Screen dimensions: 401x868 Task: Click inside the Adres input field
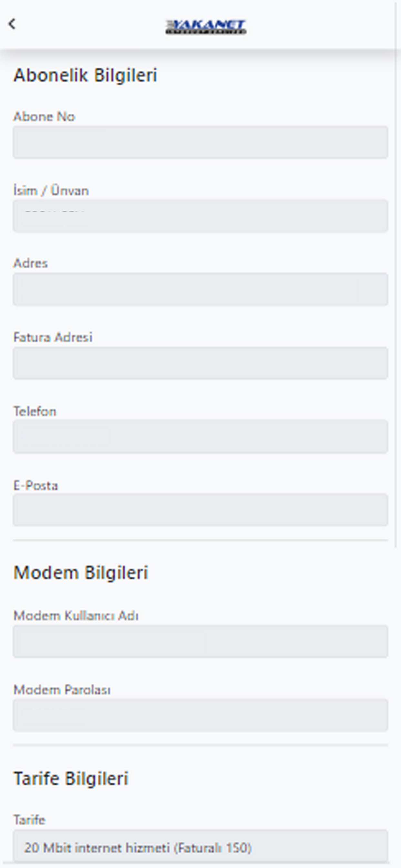200,289
